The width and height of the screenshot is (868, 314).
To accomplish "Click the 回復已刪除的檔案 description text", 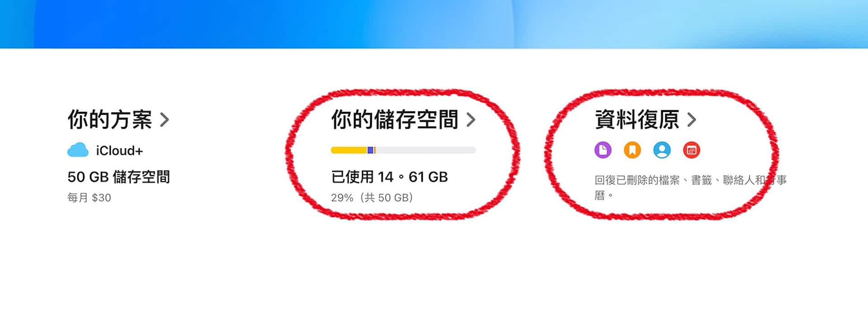I will tap(691, 187).
